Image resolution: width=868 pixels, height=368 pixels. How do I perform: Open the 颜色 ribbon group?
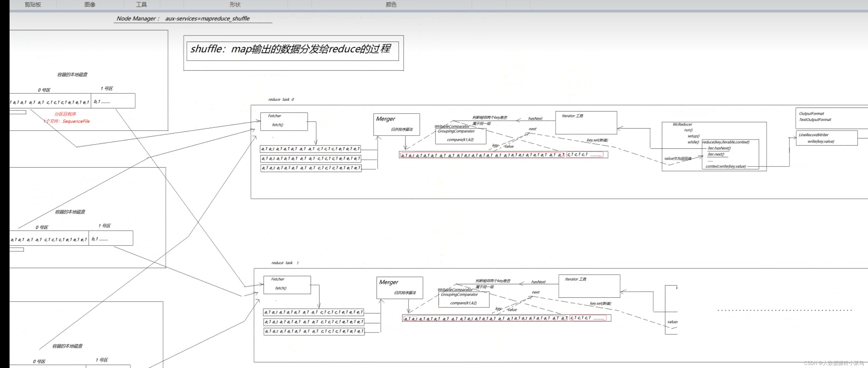point(391,4)
